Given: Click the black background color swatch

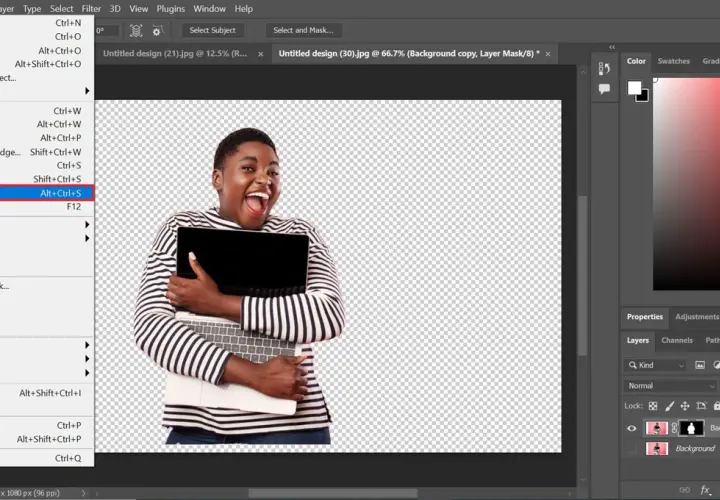Looking at the screenshot, I should click(x=644, y=97).
